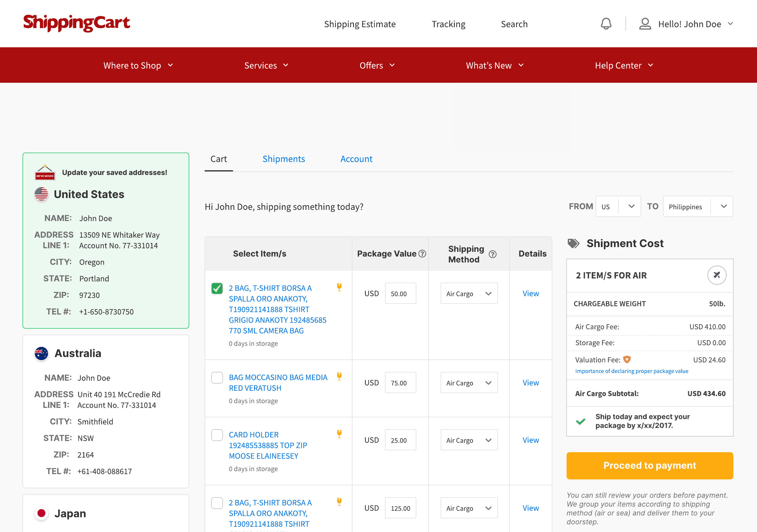The image size is (757, 532).
Task: Open the BAG MOCCASINO BAG MEDIA RED VERATUSH item link
Action: (278, 382)
